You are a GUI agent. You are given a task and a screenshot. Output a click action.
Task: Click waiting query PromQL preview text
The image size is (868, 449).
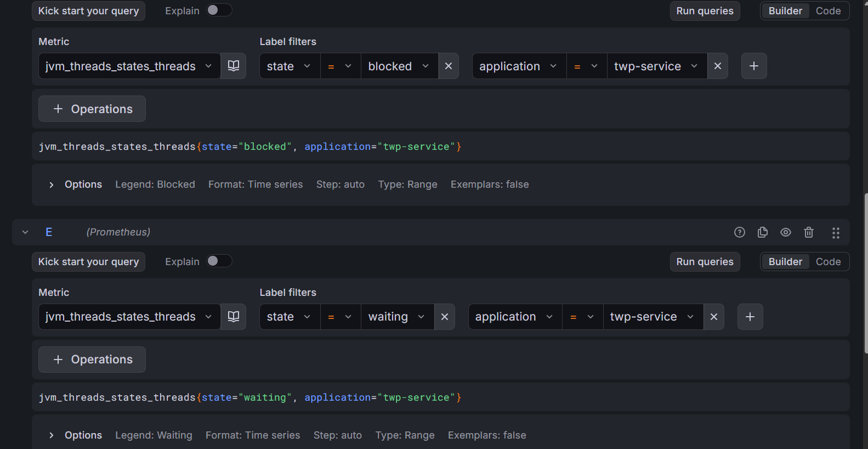(250, 397)
